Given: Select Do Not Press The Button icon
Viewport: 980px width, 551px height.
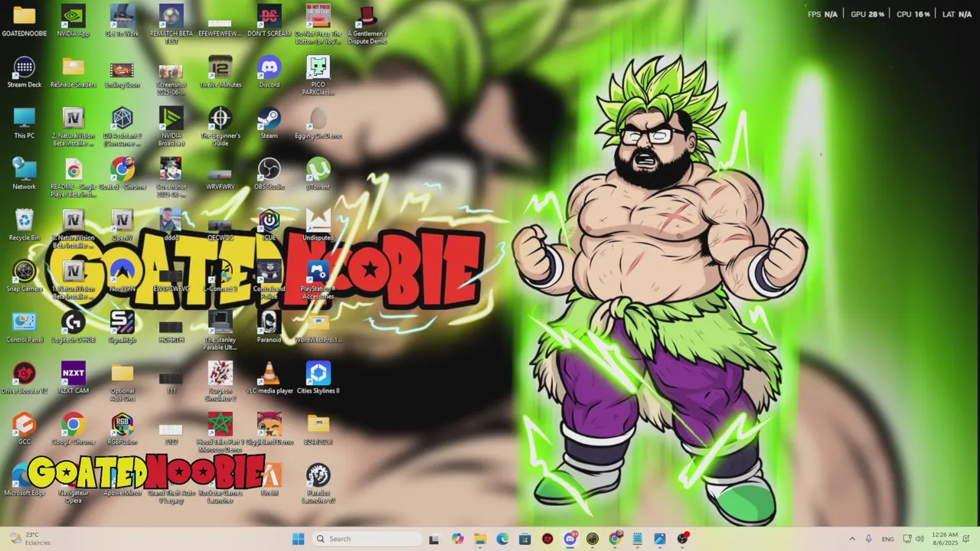Looking at the screenshot, I should 318,24.
